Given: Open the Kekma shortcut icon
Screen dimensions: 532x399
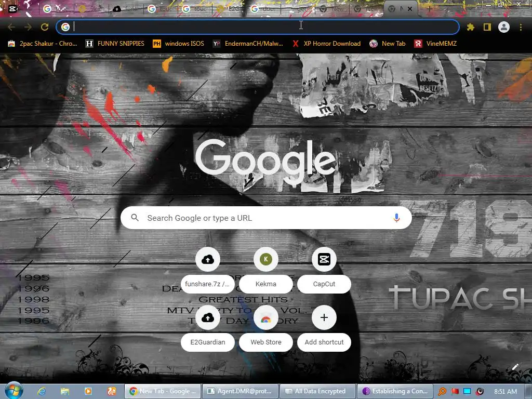Looking at the screenshot, I should (266, 259).
